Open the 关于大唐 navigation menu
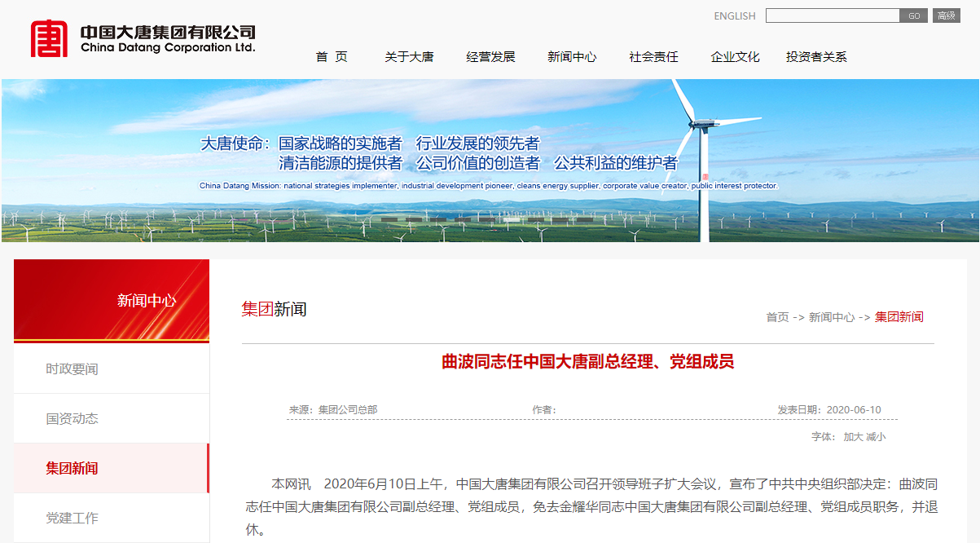This screenshot has height=543, width=980. coord(409,56)
